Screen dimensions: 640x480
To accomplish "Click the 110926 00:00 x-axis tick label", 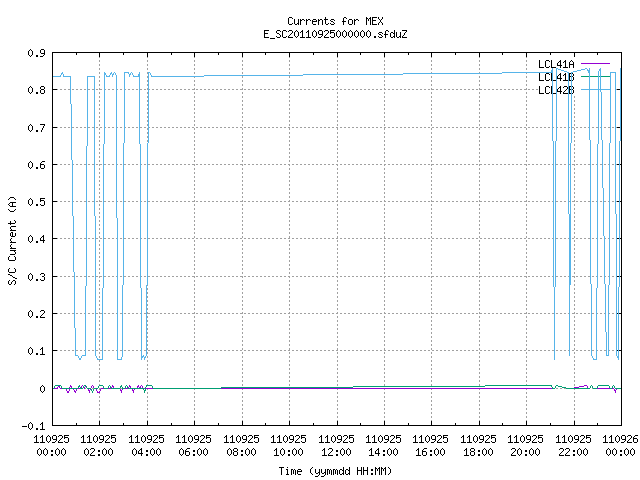I will pyautogui.click(x=620, y=446).
